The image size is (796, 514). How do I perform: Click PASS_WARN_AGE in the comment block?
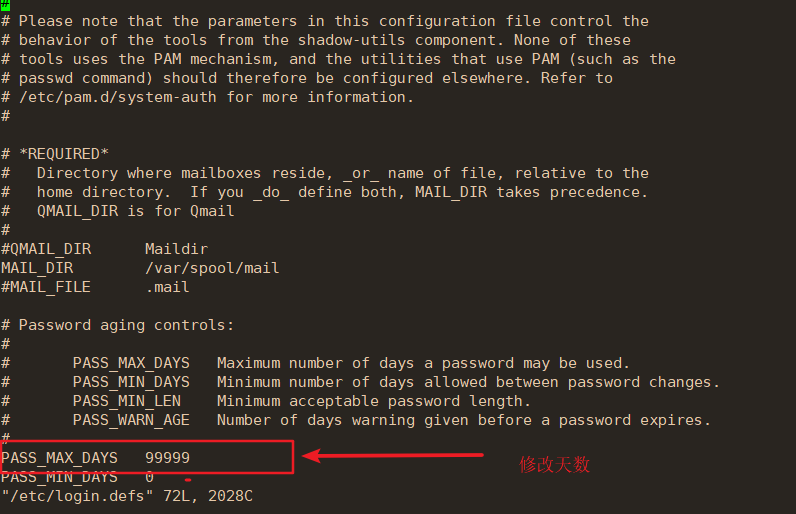pyautogui.click(x=131, y=420)
